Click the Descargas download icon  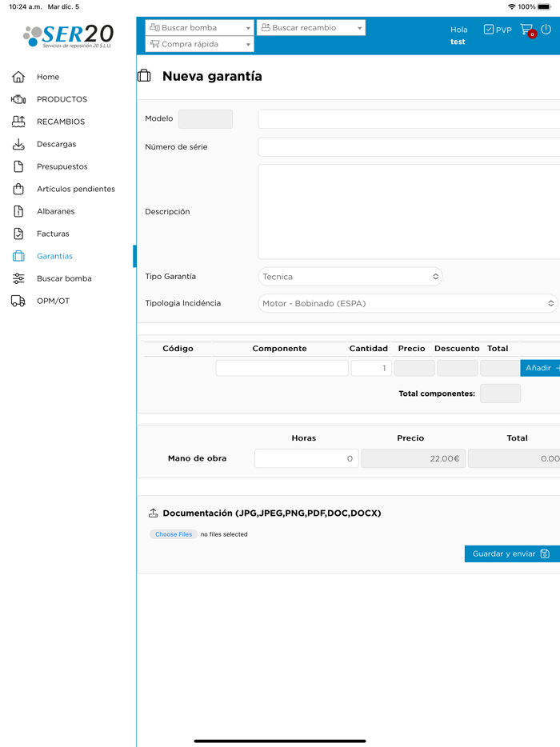18,144
